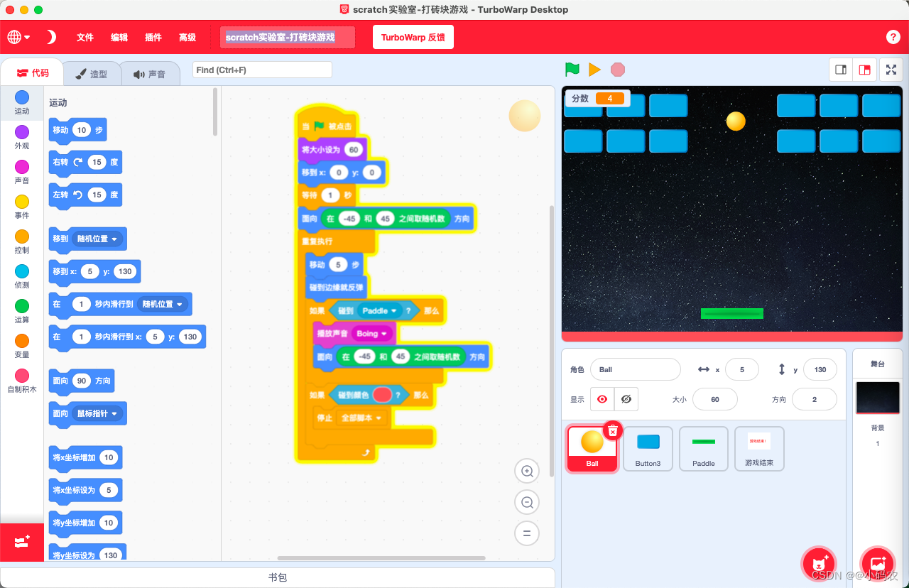Click the green flag to start the game
909x588 pixels.
coord(572,70)
